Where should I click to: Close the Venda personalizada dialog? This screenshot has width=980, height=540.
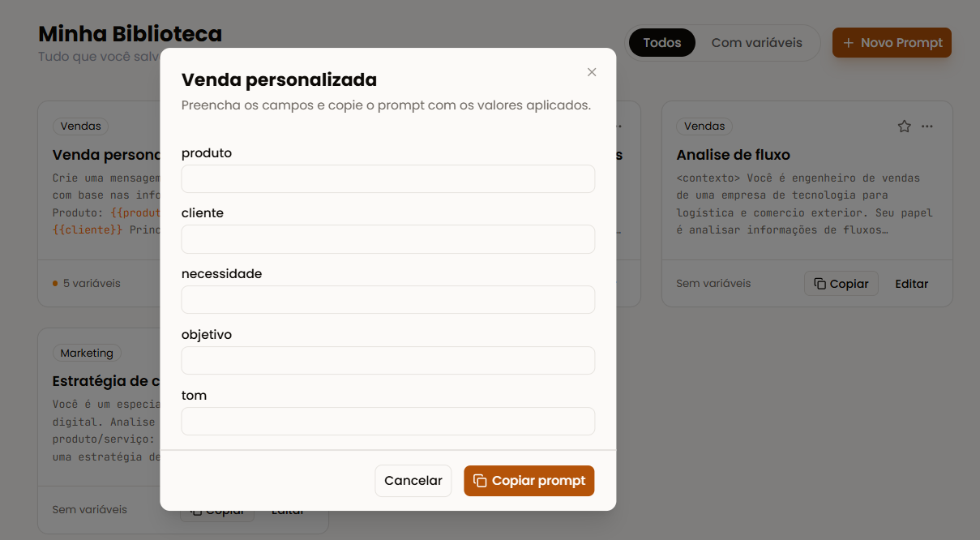[592, 72]
